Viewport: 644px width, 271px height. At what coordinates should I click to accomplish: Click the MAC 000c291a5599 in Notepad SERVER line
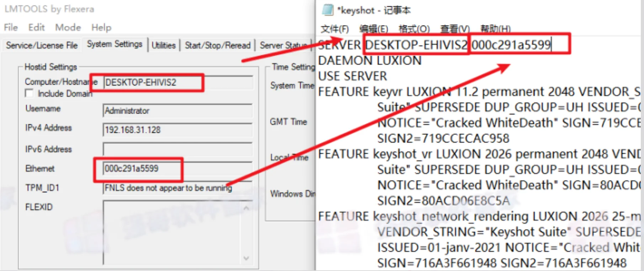pyautogui.click(x=511, y=45)
